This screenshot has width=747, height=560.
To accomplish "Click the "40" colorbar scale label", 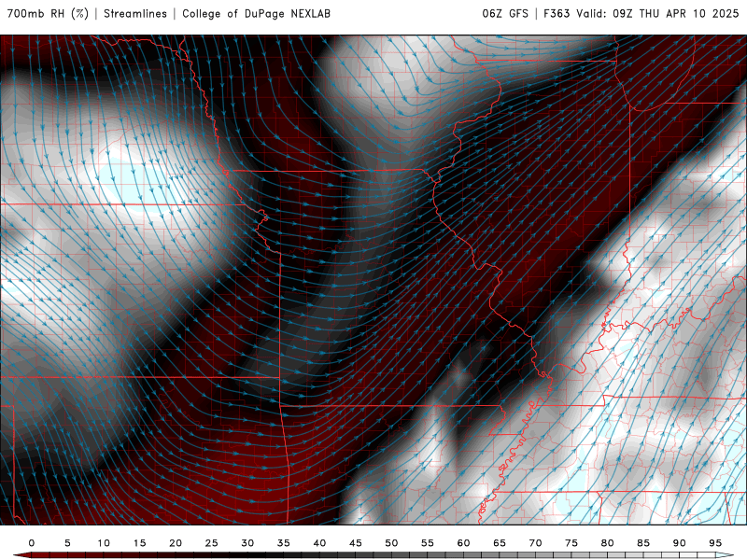I will [319, 543].
